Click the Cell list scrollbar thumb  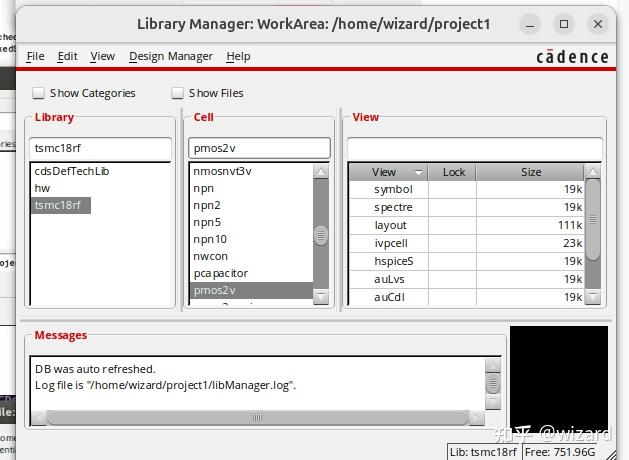pos(321,235)
